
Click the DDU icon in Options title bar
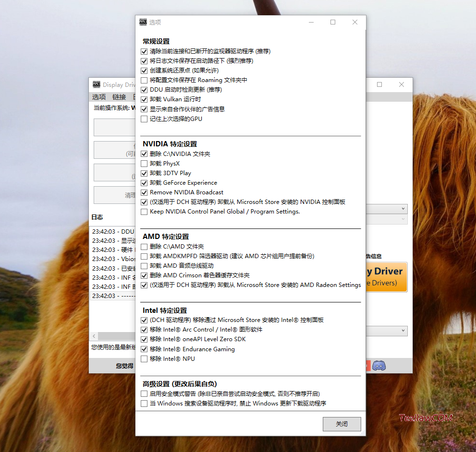click(x=143, y=22)
